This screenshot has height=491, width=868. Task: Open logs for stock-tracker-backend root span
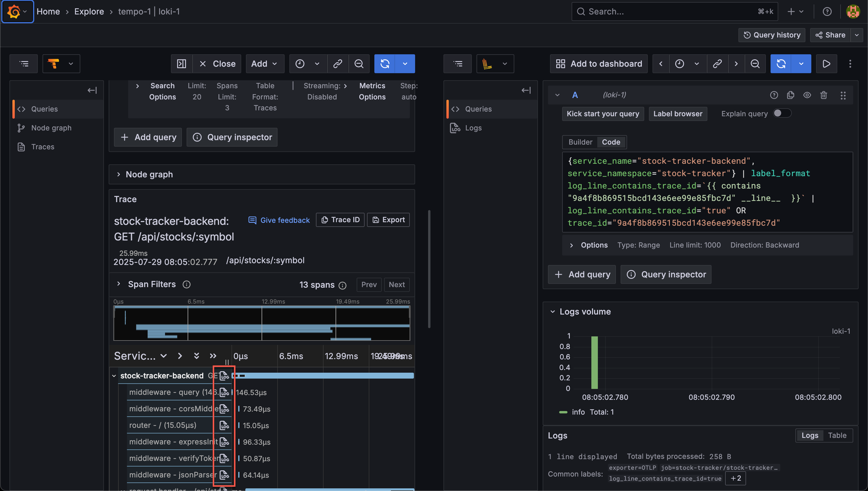point(224,376)
